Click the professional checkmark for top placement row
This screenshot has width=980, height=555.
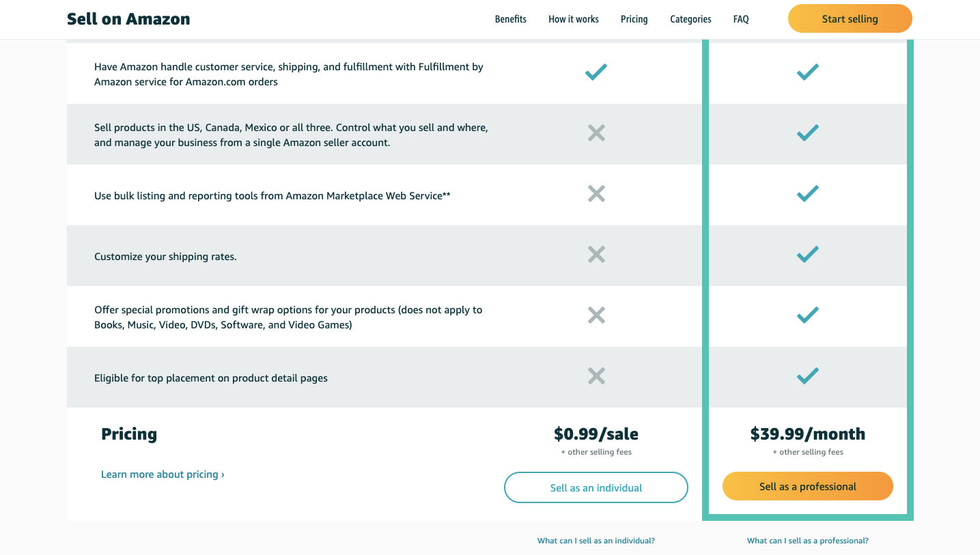(x=808, y=376)
